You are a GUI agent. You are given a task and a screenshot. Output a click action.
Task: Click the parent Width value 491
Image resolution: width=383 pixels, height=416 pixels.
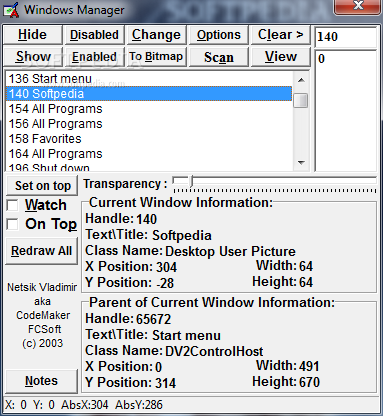pos(309,366)
